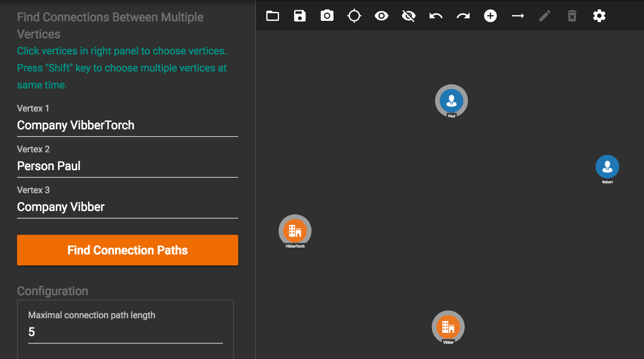
Task: Click the center target crosshair icon
Action: pos(354,16)
